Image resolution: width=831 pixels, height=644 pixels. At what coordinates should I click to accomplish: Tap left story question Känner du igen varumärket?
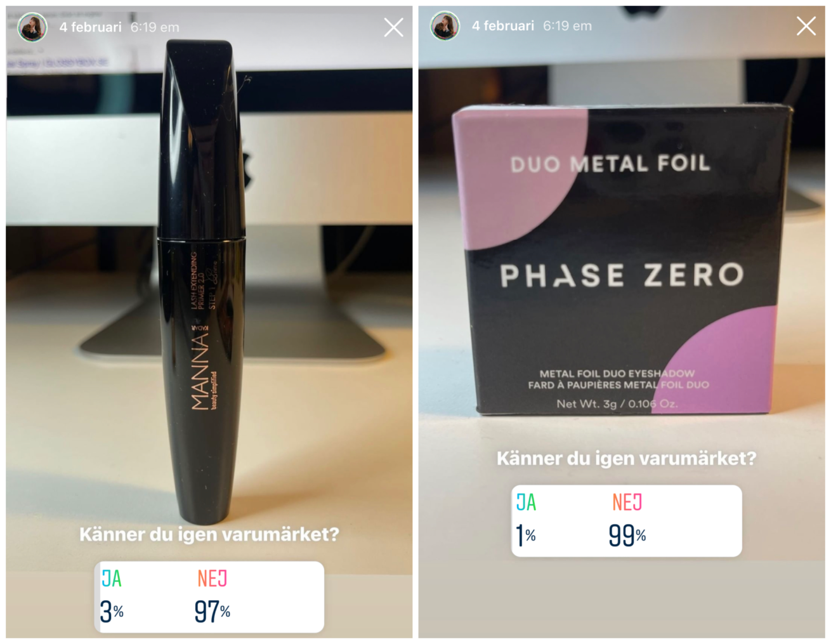[209, 534]
